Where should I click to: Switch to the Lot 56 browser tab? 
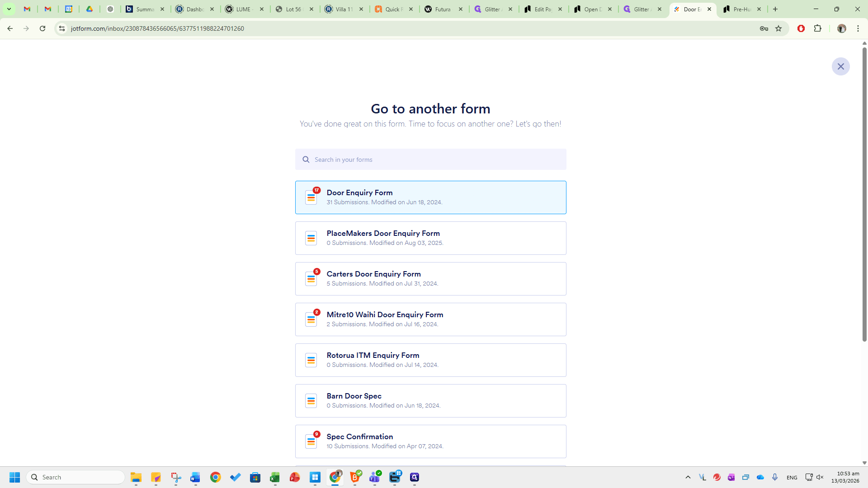(294, 9)
